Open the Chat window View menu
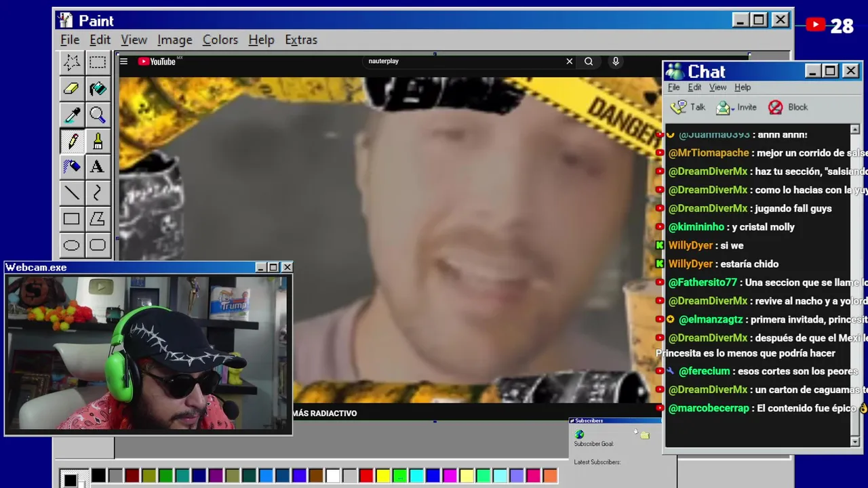Viewport: 868px width, 488px height. point(717,87)
